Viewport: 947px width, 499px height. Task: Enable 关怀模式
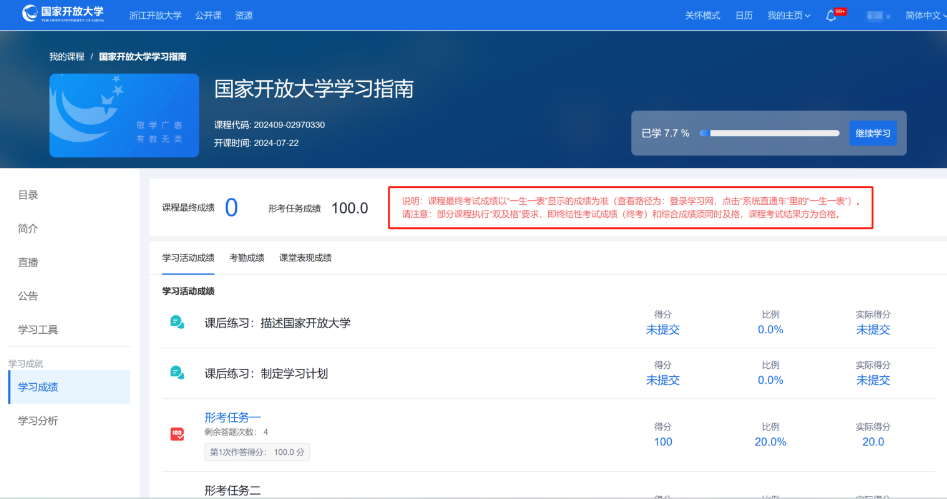(702, 16)
